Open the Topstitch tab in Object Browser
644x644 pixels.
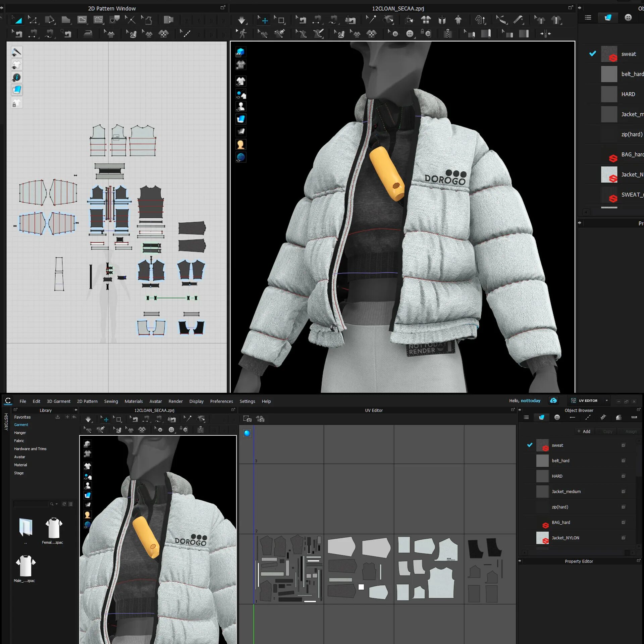click(x=588, y=417)
